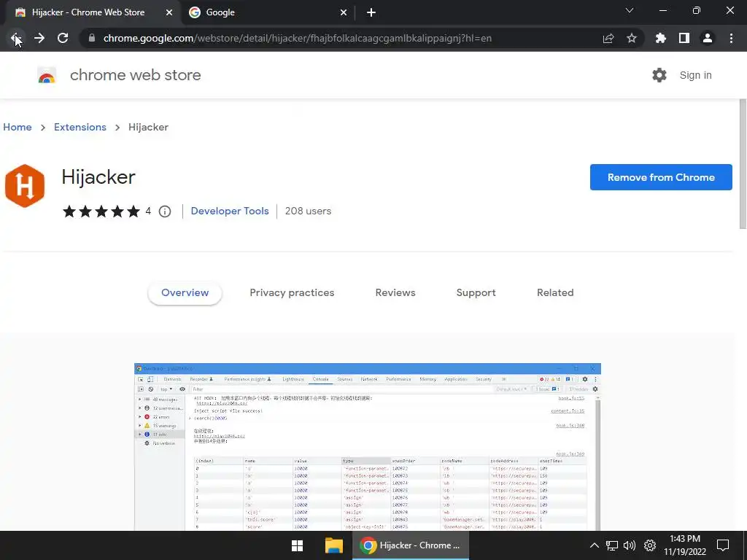Open the extension screenshot preview
Screen dimensions: 747x560
point(368,447)
